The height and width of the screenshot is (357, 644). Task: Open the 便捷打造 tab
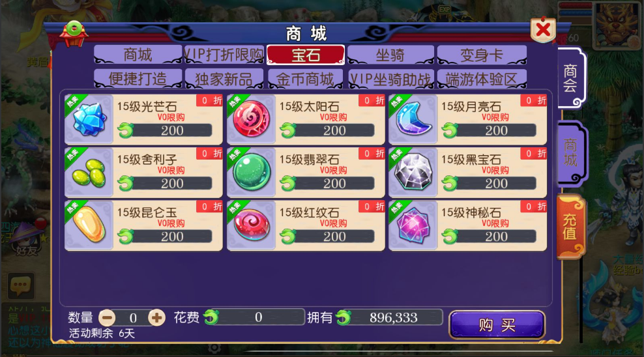click(138, 79)
